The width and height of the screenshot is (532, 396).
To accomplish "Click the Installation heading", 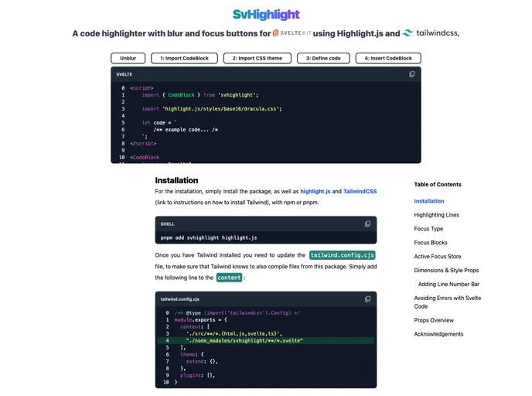I will coord(176,180).
